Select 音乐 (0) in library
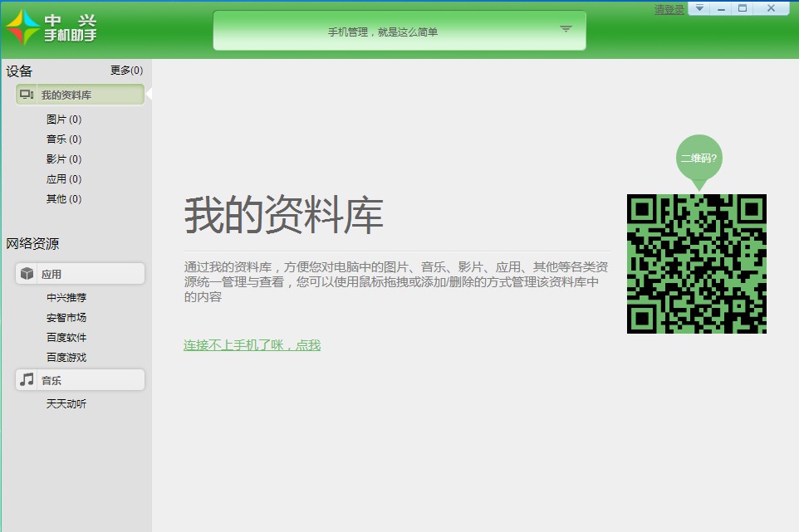This screenshot has height=532, width=799. (64, 139)
